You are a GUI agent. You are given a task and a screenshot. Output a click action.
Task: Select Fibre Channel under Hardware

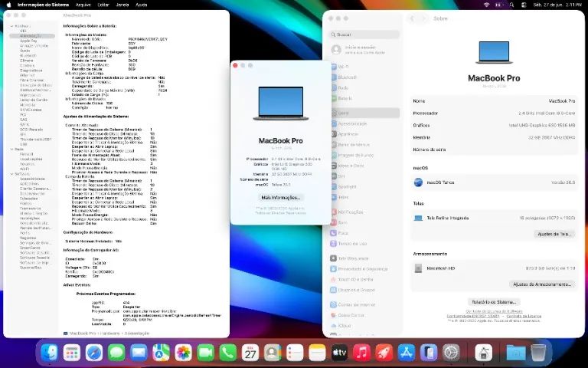(31, 80)
